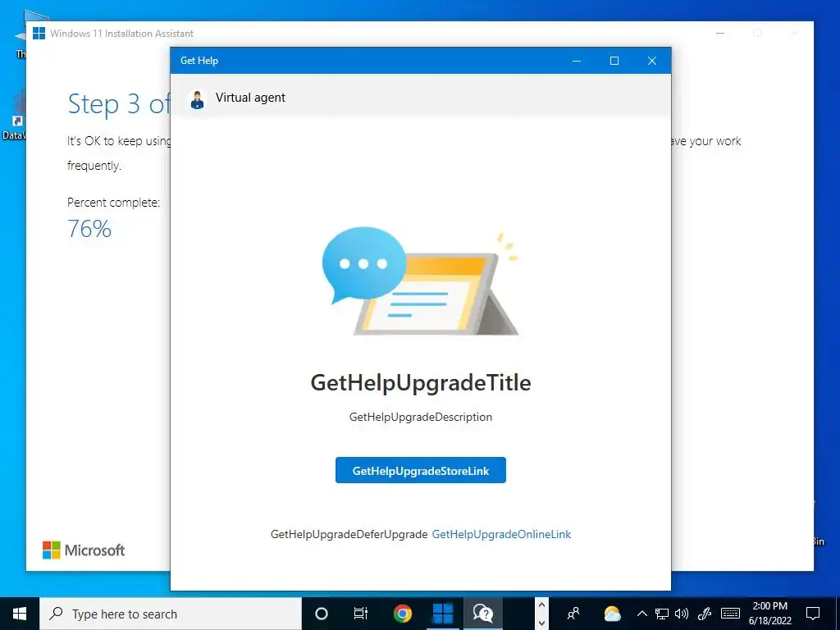Click the Microsoft logo in Installation Assistant
The width and height of the screenshot is (840, 630).
click(x=84, y=550)
